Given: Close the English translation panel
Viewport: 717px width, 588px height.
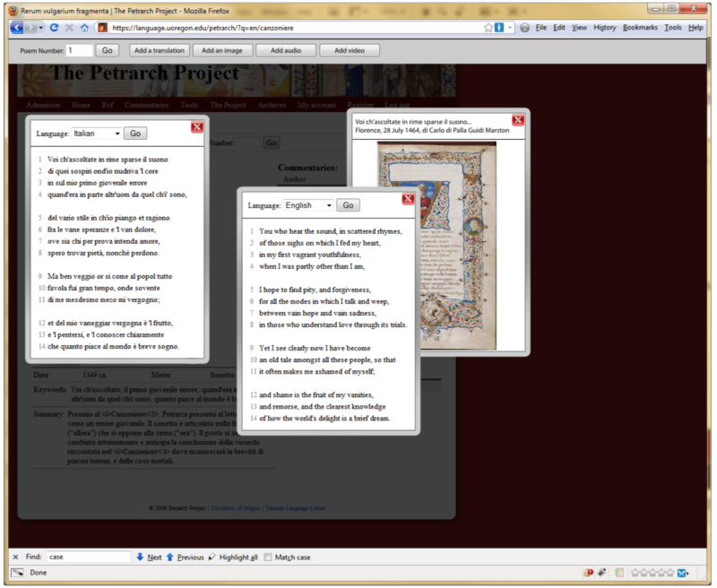Looking at the screenshot, I should (x=408, y=199).
